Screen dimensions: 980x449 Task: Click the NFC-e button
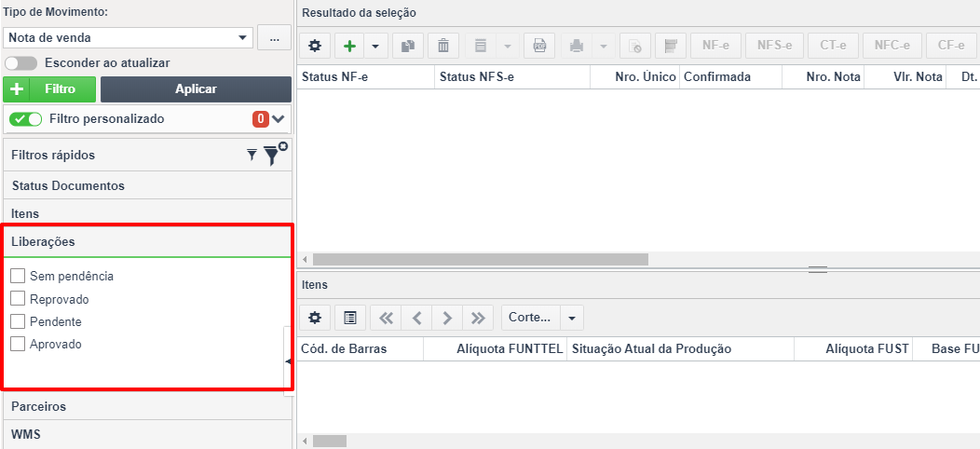892,46
